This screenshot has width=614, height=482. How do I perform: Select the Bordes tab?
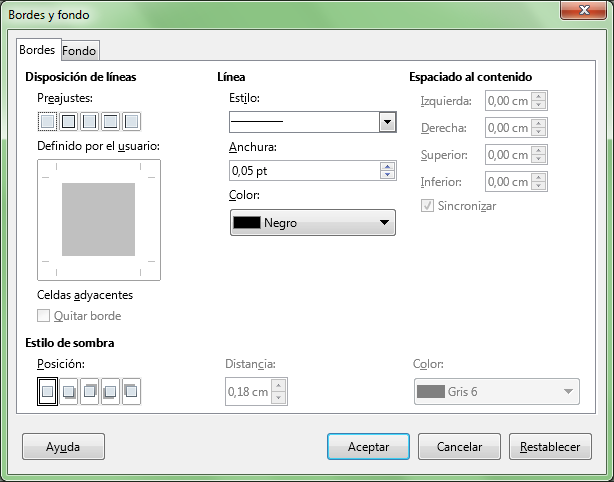tap(39, 50)
